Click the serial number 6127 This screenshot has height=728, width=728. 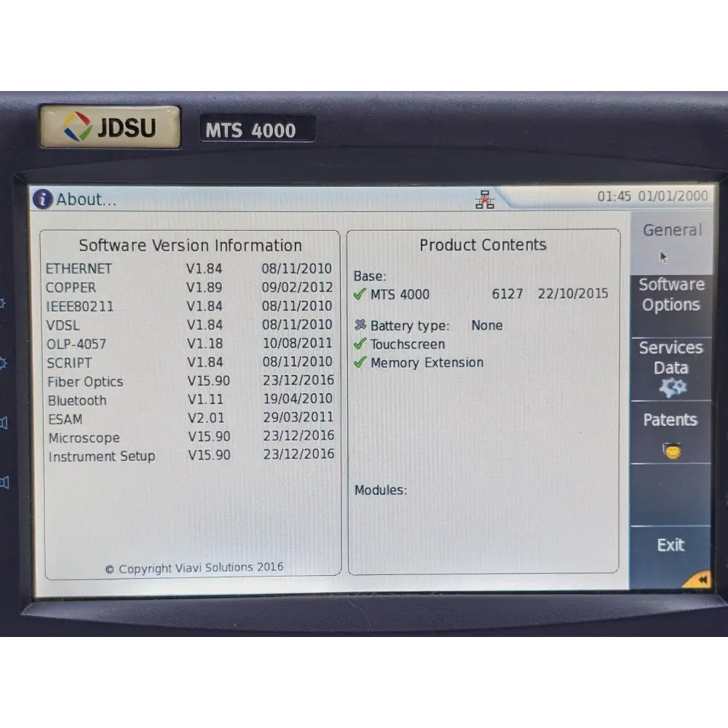(507, 294)
